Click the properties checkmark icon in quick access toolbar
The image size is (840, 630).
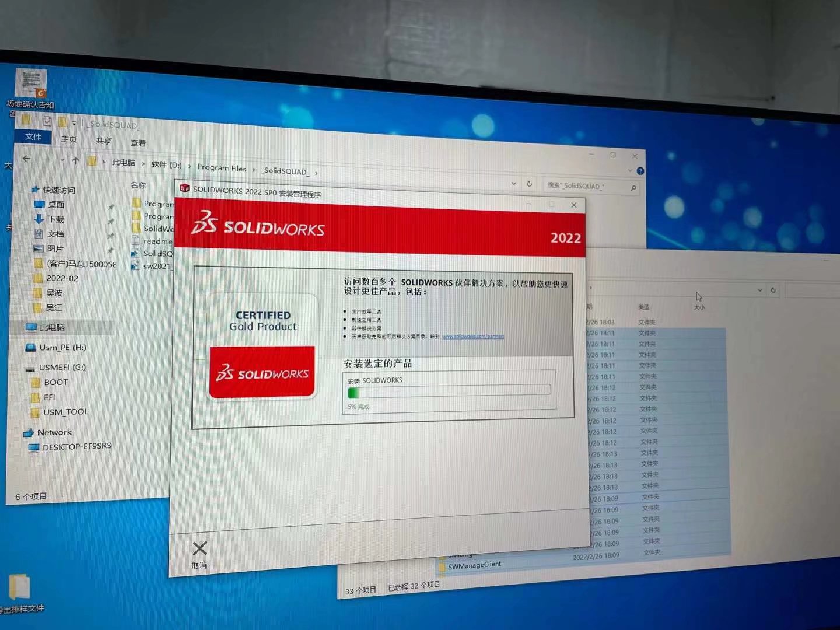47,121
